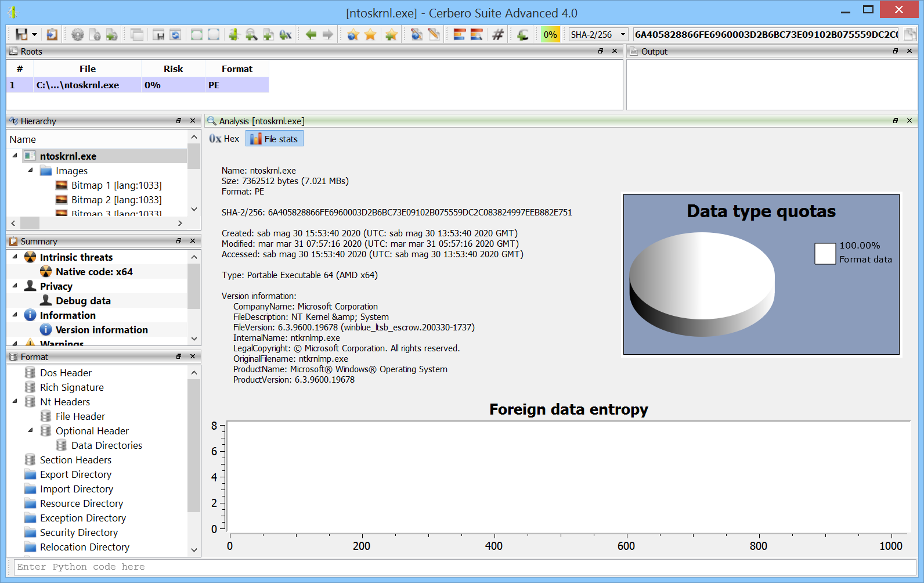
Task: Copy hash with the pages icon
Action: coord(910,34)
